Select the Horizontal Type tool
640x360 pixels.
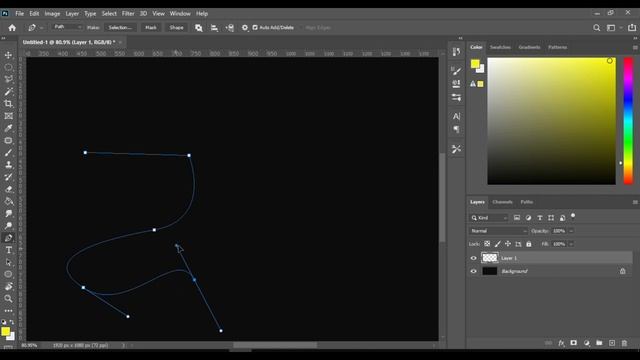click(x=8, y=250)
